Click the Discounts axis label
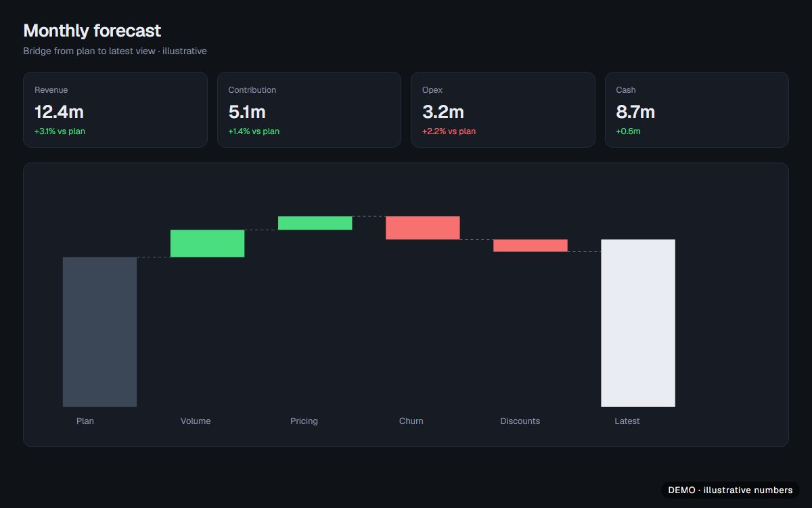Image resolution: width=812 pixels, height=508 pixels. (x=520, y=421)
